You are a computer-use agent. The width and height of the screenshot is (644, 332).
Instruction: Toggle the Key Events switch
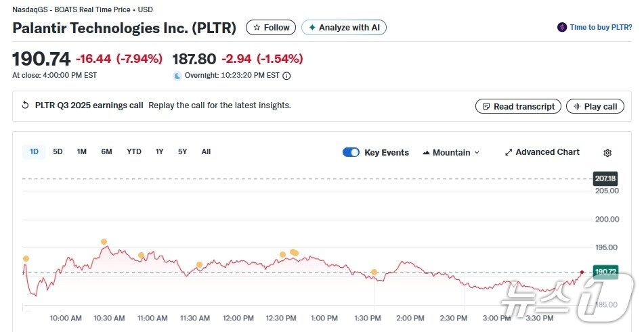(351, 152)
